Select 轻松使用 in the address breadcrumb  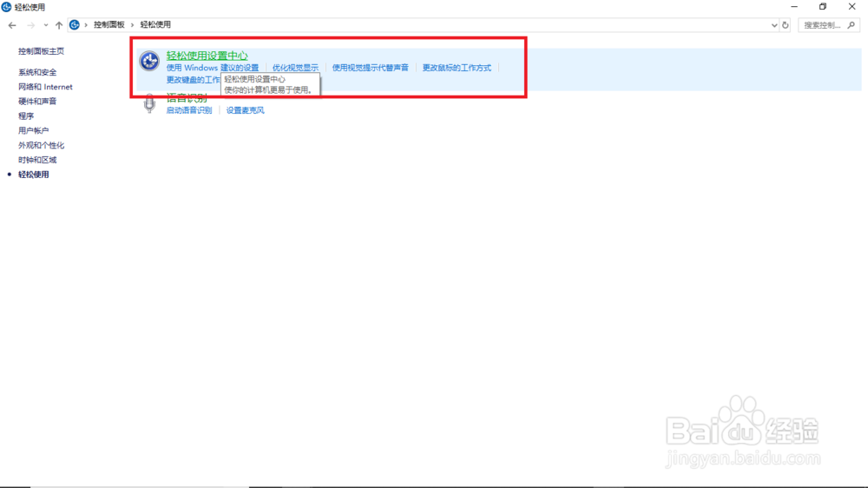155,25
